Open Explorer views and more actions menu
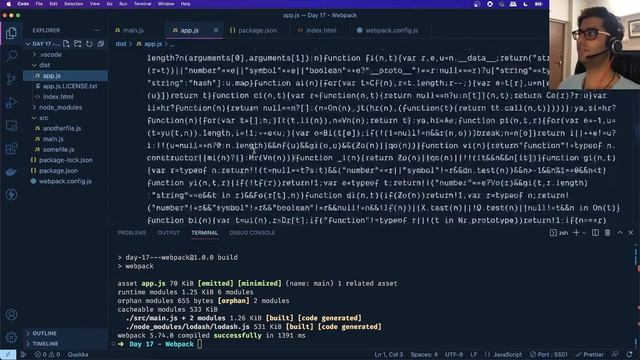640x360 pixels. [96, 30]
